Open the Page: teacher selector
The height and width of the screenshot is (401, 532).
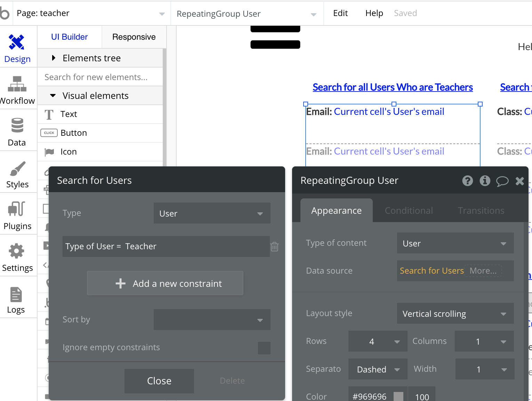(91, 13)
